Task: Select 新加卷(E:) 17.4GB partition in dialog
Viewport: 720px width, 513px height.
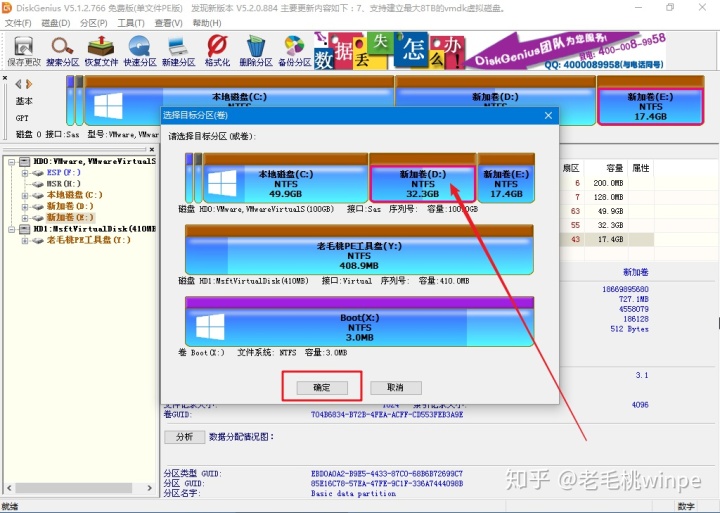Action: [x=506, y=178]
